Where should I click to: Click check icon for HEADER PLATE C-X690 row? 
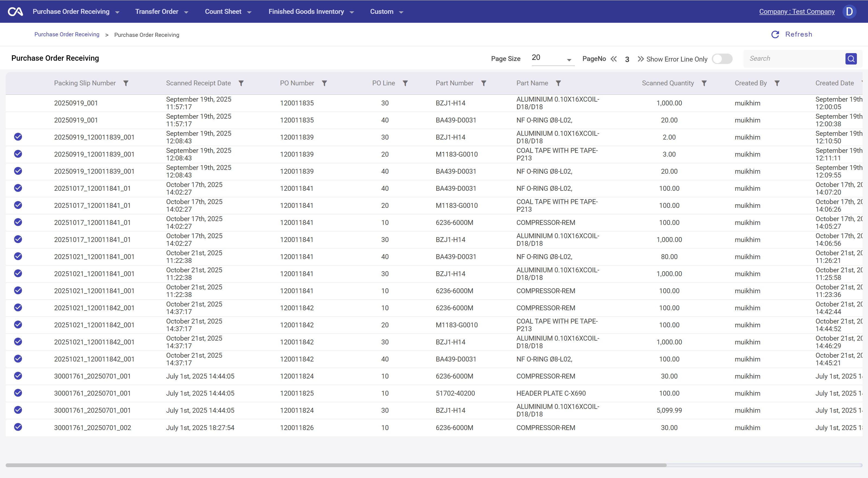tap(18, 393)
